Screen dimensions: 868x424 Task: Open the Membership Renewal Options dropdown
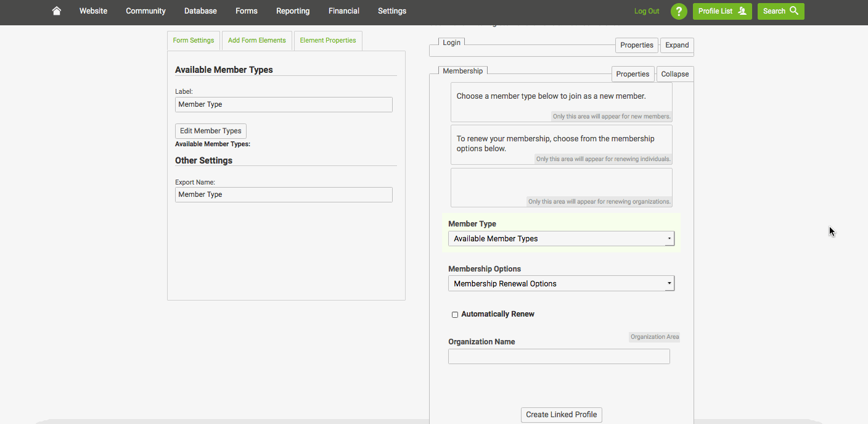pyautogui.click(x=561, y=283)
